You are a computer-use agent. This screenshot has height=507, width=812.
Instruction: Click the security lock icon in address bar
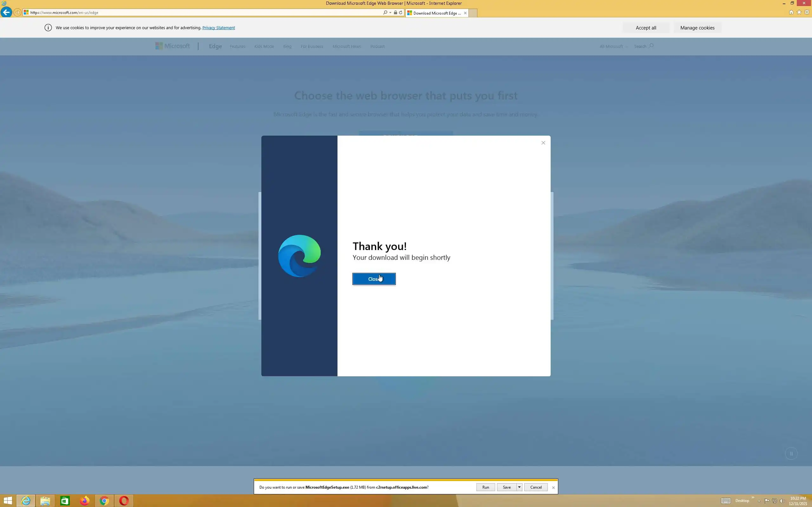click(395, 12)
